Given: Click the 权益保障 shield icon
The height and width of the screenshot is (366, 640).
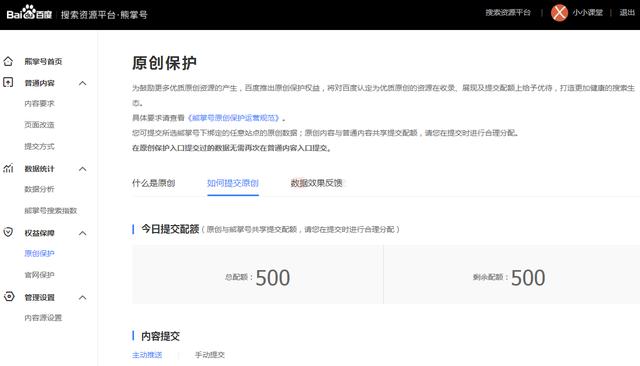Looking at the screenshot, I should click(8, 232).
